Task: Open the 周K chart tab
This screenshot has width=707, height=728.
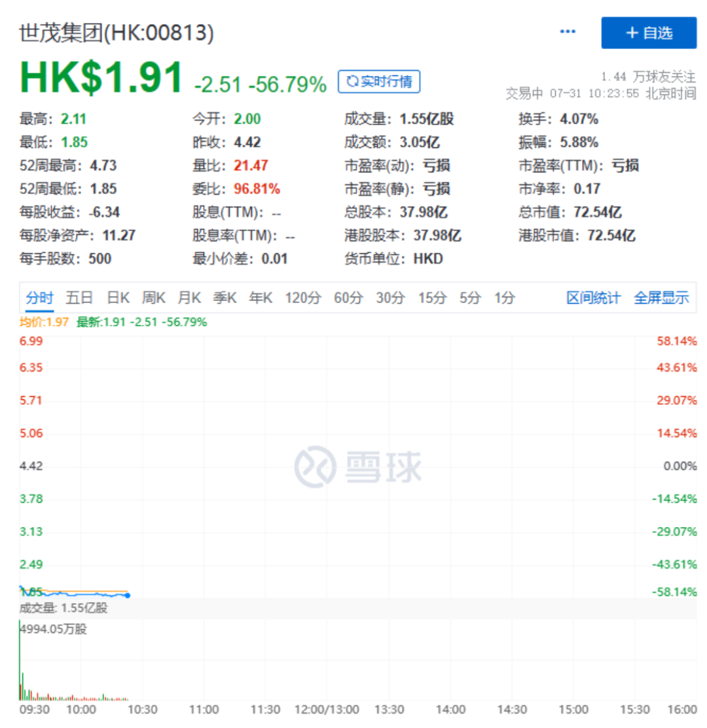Action: pos(154,298)
